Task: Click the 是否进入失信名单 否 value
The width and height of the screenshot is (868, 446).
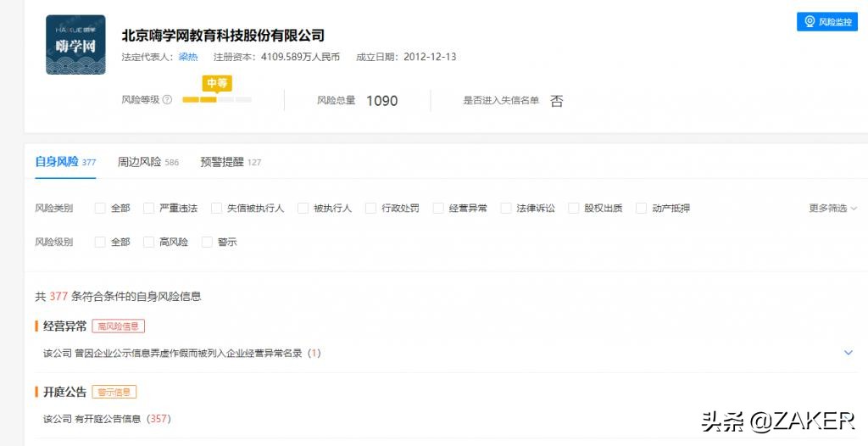Action: [556, 101]
